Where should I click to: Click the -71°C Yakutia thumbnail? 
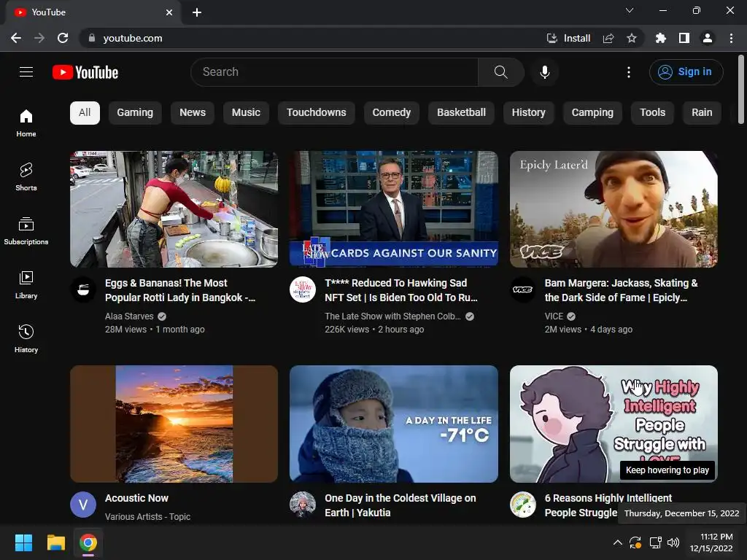coord(394,424)
